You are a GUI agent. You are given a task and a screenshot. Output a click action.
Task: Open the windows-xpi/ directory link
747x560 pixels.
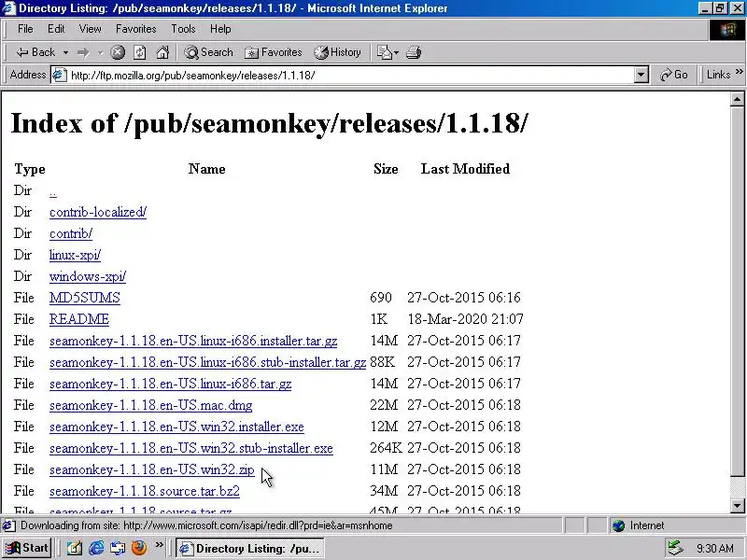[88, 276]
